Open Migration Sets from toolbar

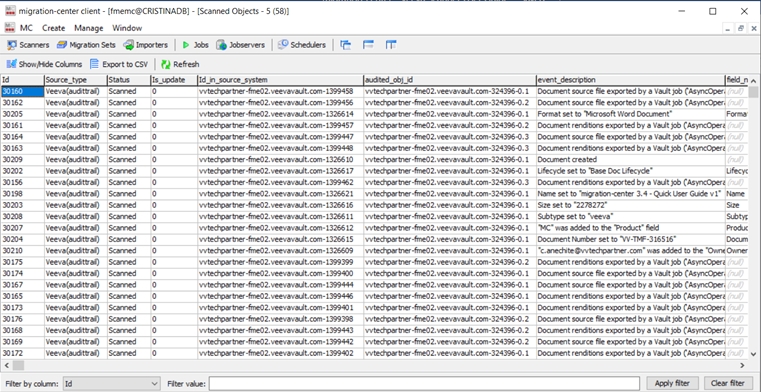[x=86, y=45]
